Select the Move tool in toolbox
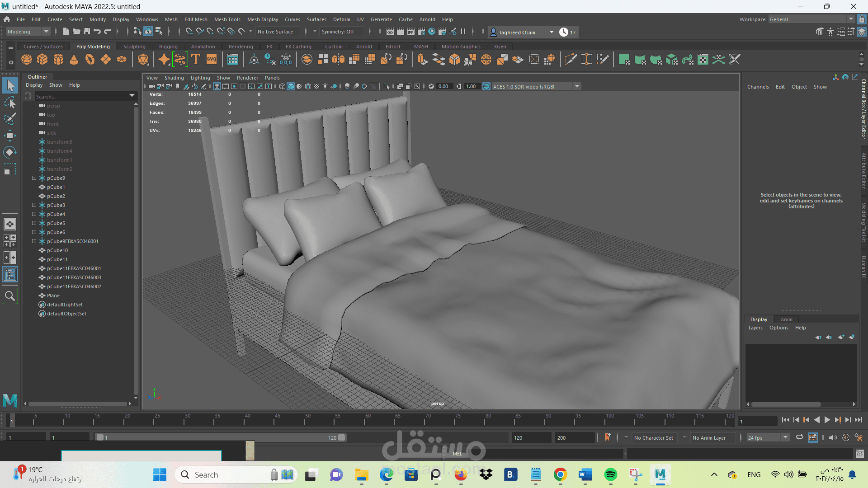 (9, 136)
